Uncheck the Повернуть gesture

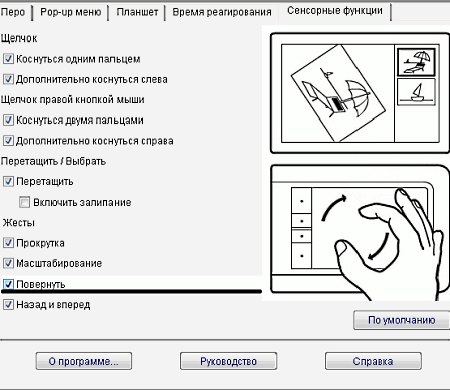click(8, 284)
